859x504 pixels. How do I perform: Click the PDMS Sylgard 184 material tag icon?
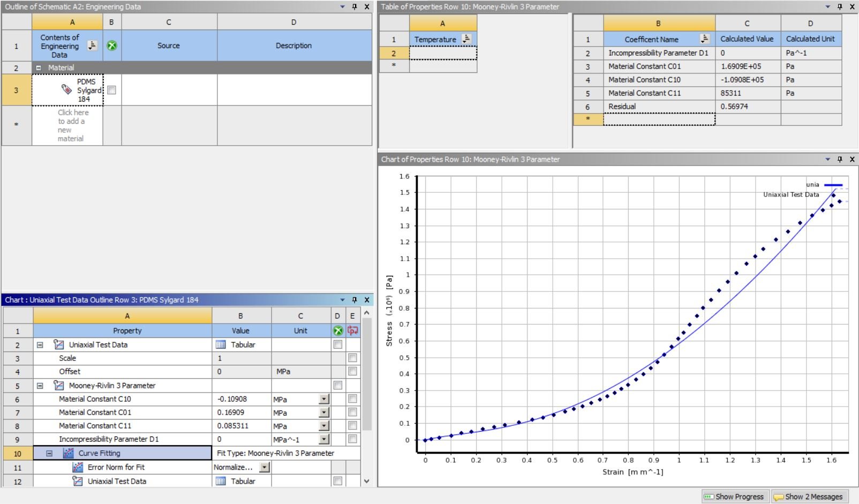click(67, 89)
